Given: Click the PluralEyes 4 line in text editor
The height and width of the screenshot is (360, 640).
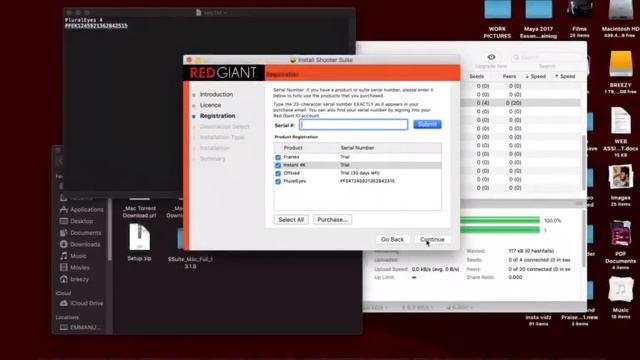Looking at the screenshot, I should pos(84,20).
